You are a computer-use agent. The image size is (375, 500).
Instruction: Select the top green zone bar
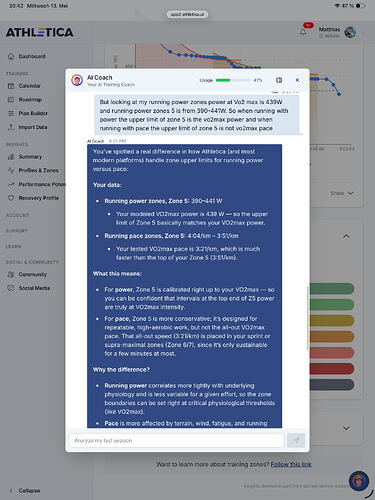tap(332, 289)
